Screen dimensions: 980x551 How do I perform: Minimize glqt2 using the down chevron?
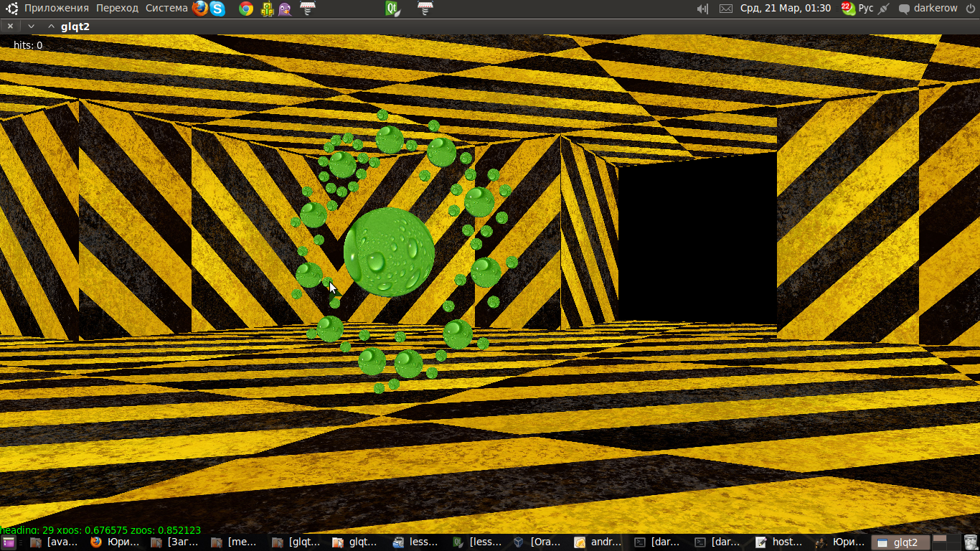coord(31,26)
